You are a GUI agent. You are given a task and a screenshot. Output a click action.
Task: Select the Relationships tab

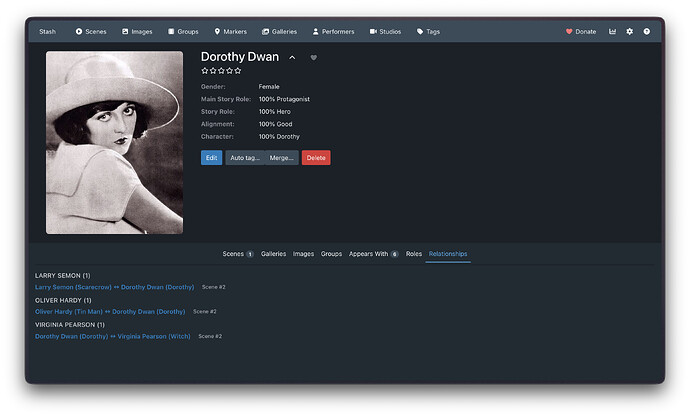click(448, 254)
